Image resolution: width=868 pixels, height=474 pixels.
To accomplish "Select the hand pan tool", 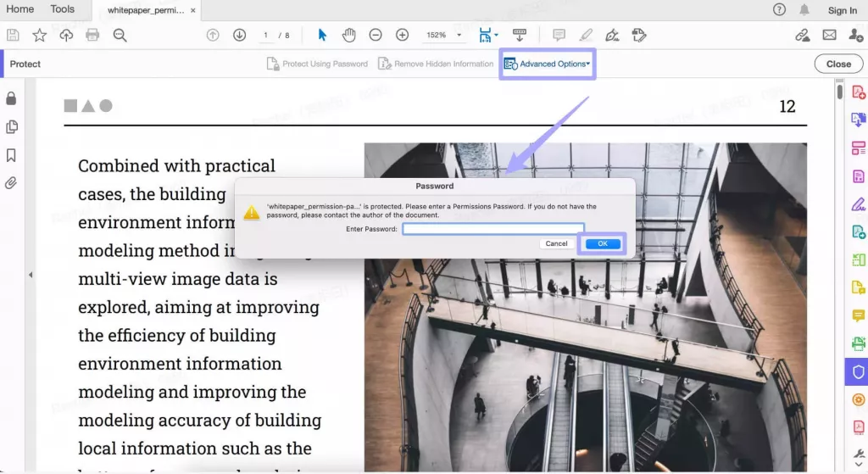I will [x=348, y=35].
